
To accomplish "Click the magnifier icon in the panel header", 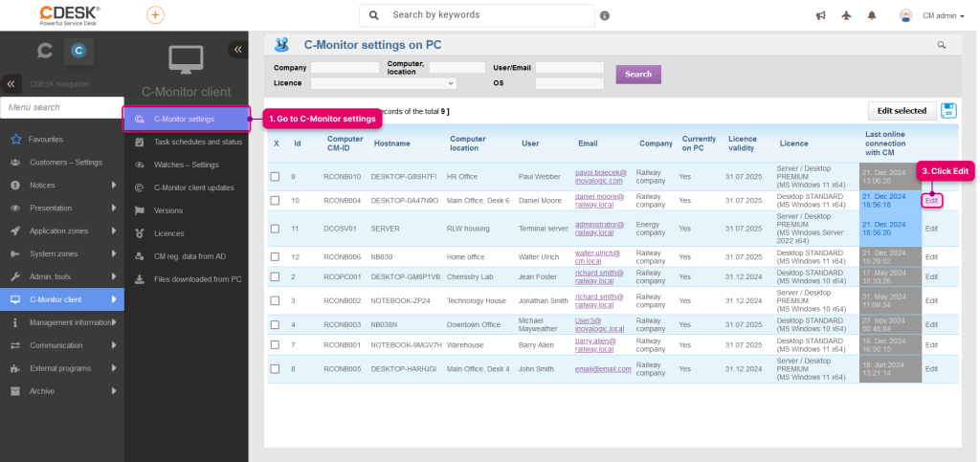I will pyautogui.click(x=942, y=45).
